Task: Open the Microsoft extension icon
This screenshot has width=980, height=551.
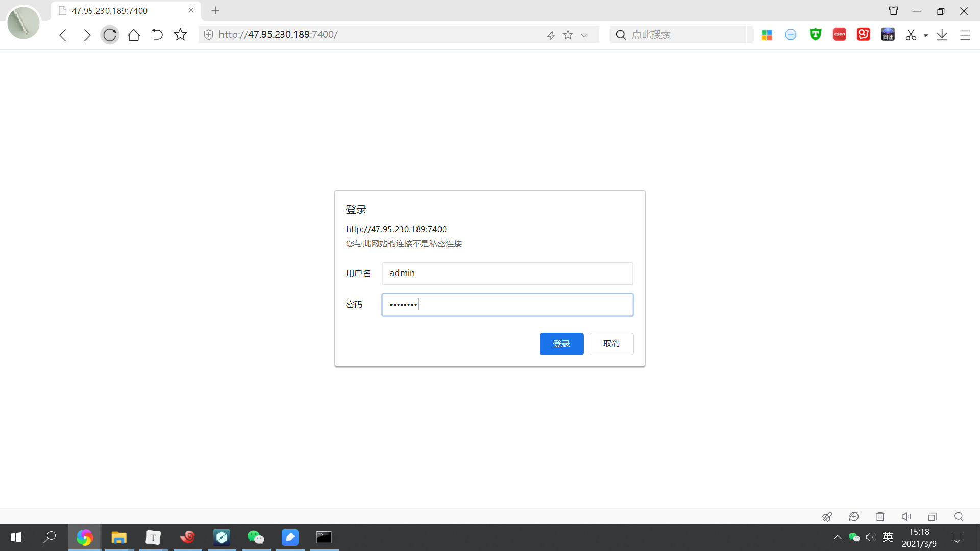Action: (767, 34)
